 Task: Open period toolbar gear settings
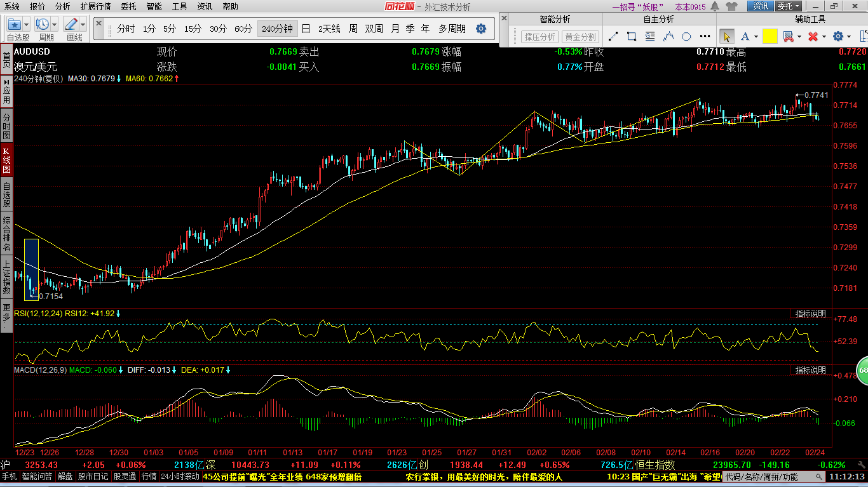click(481, 29)
